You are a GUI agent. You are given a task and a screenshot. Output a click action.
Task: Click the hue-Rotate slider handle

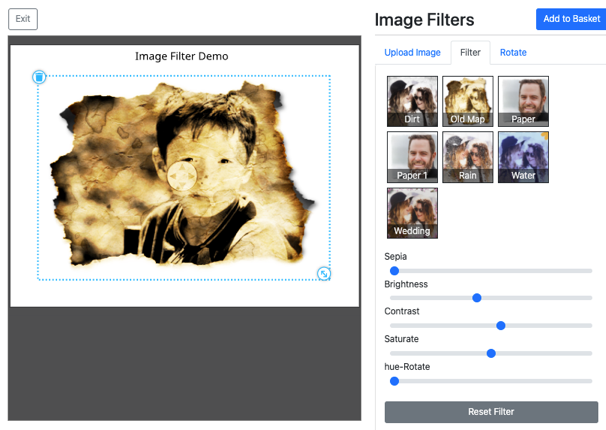coord(394,381)
